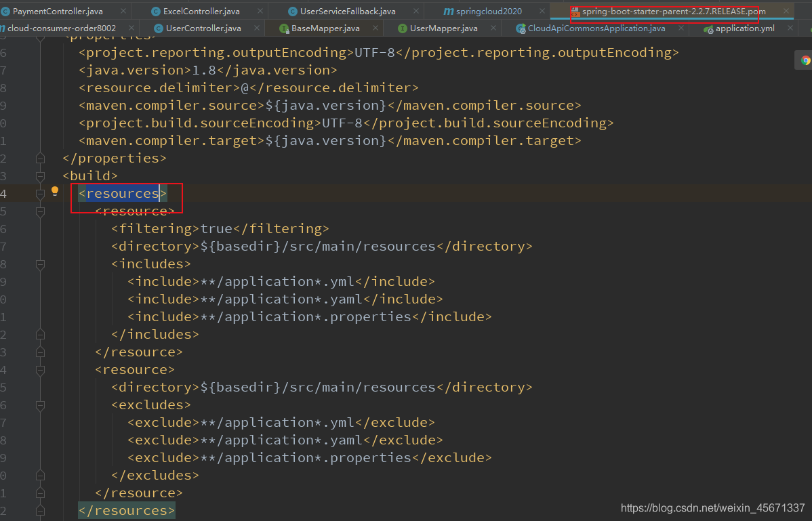This screenshot has height=521, width=812.
Task: Click the project.build.sourceEncoding line
Action: (346, 123)
